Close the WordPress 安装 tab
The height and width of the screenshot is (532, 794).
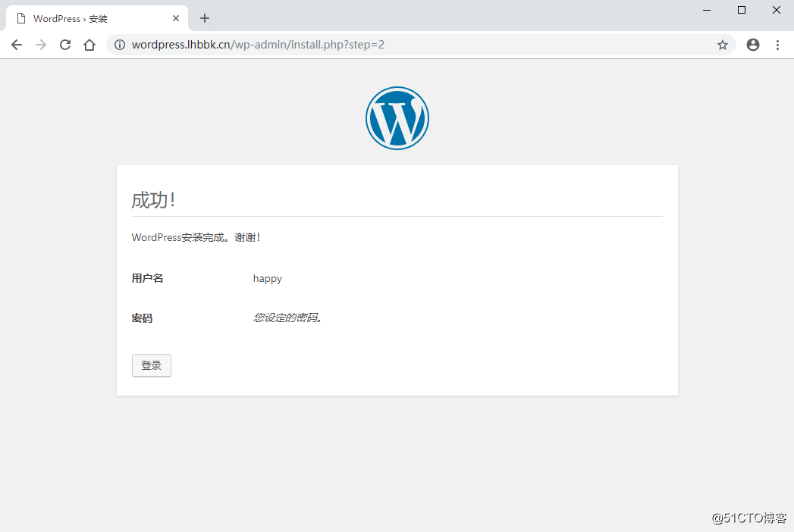coord(176,18)
